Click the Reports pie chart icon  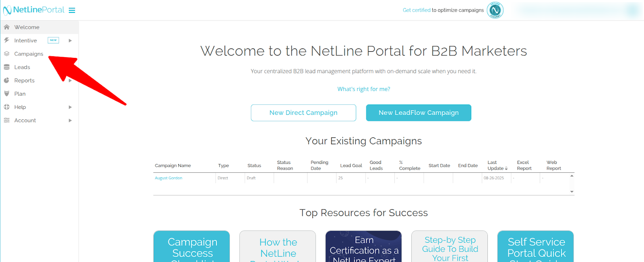[6, 80]
